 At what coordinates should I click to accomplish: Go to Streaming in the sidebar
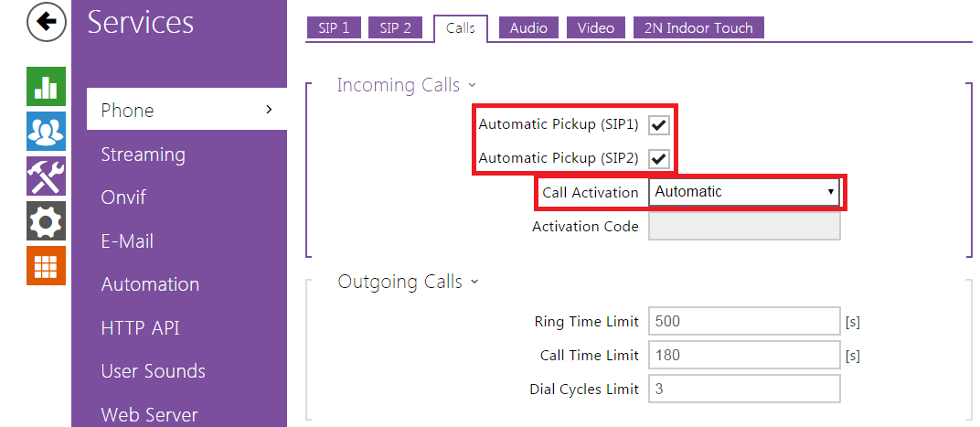(143, 155)
